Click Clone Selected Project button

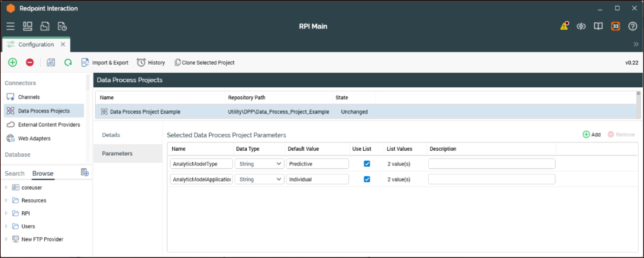pos(204,62)
